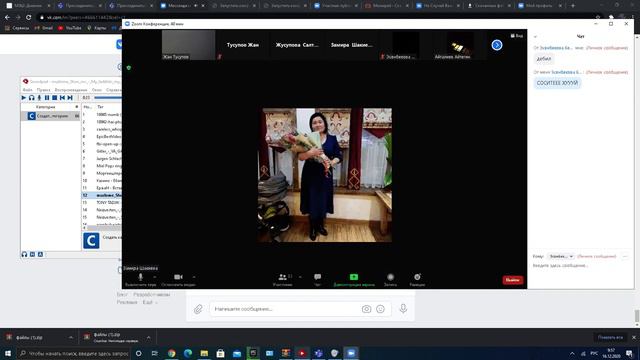The width and height of the screenshot is (640, 360).
Task: Open the Окно menu in Soundpad
Action: pyautogui.click(x=97, y=90)
